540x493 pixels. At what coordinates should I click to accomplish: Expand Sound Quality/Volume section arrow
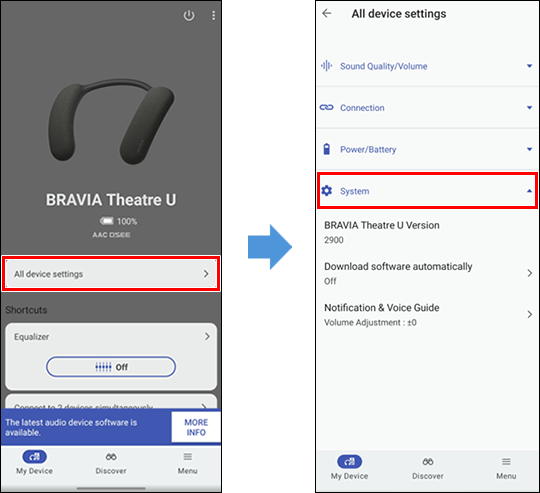coord(530,66)
